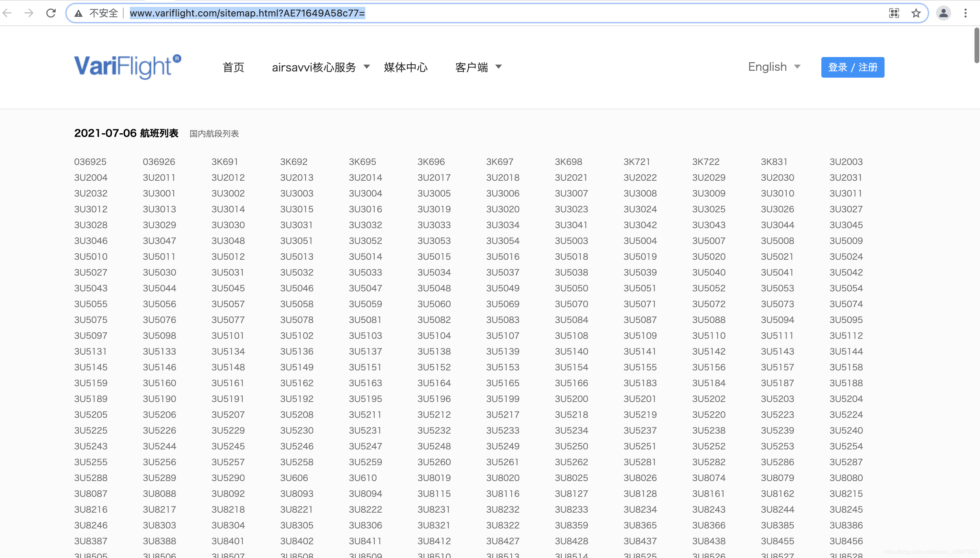The image size is (980, 558).
Task: Expand the airsavvi核心服务 dropdown menu
Action: [x=321, y=67]
